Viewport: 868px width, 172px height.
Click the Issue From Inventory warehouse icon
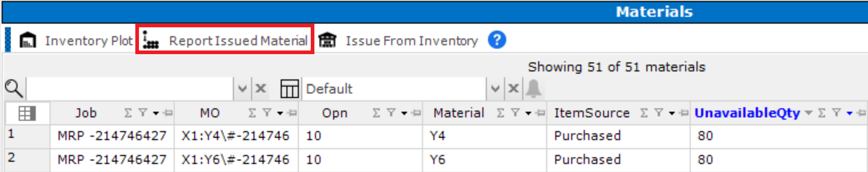pos(327,40)
